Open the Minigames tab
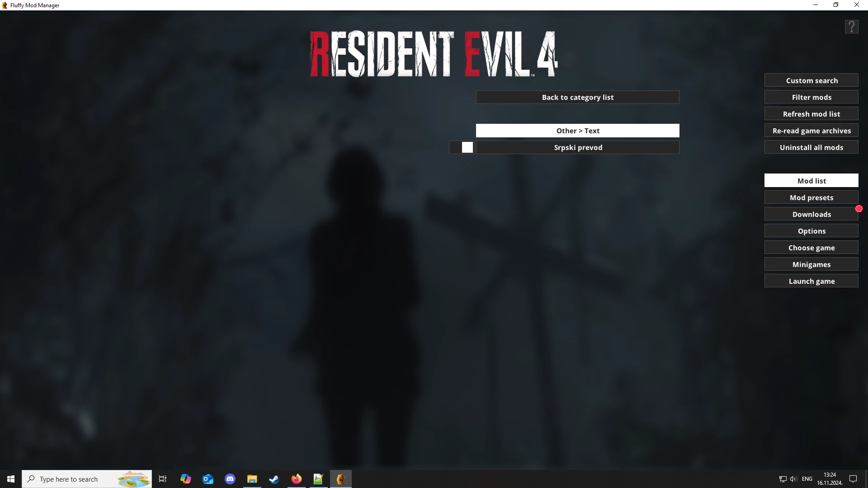 pos(811,264)
